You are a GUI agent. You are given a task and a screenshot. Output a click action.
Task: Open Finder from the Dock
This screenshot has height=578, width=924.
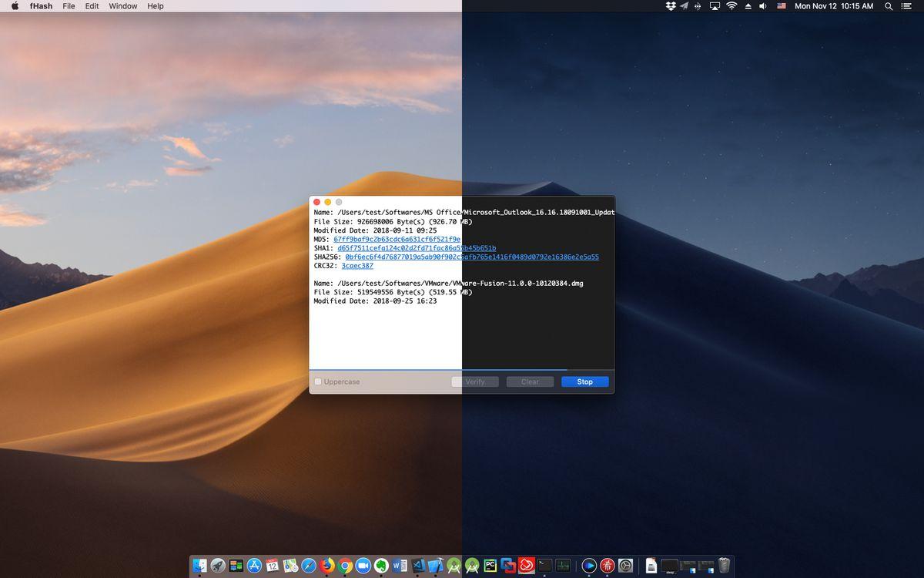click(200, 566)
